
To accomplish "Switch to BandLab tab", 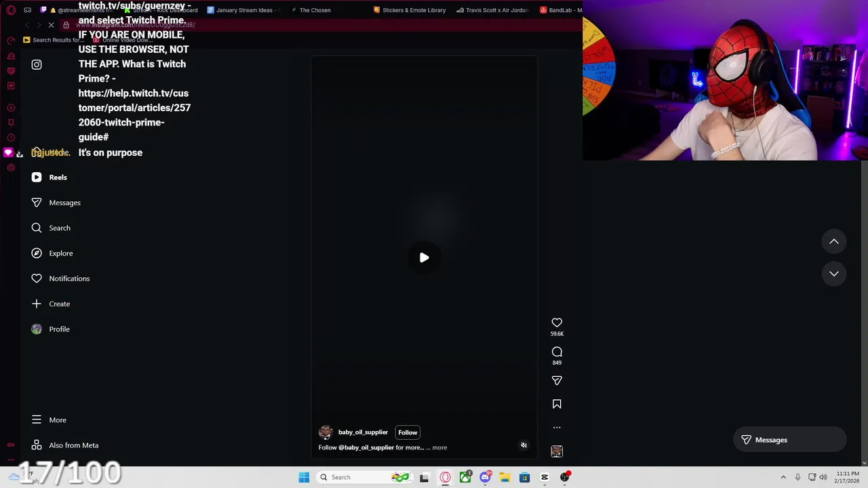I will (561, 10).
